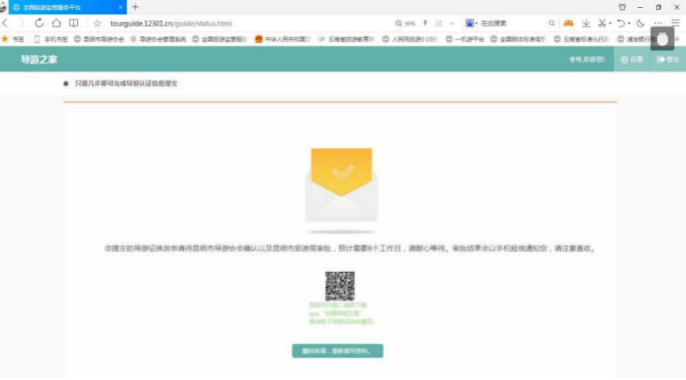This screenshot has height=380, width=686.
Task: Open the reading mode book icon
Action: tap(74, 23)
